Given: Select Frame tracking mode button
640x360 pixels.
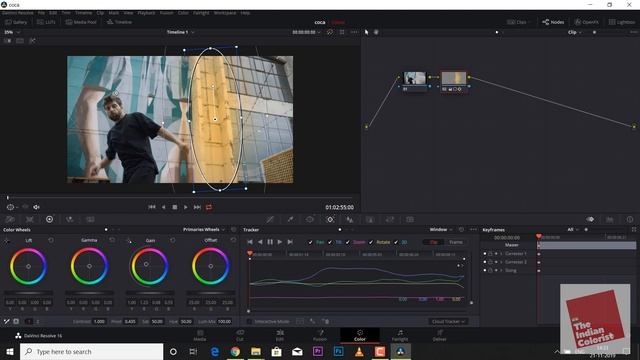Looking at the screenshot, I should point(456,242).
